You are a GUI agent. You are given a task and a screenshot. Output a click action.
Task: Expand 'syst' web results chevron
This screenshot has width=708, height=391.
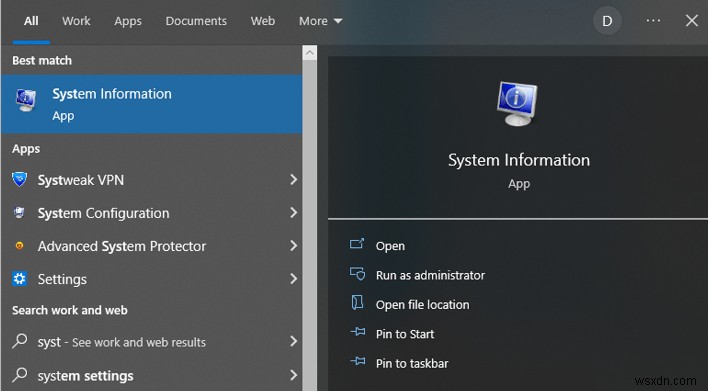(x=293, y=341)
